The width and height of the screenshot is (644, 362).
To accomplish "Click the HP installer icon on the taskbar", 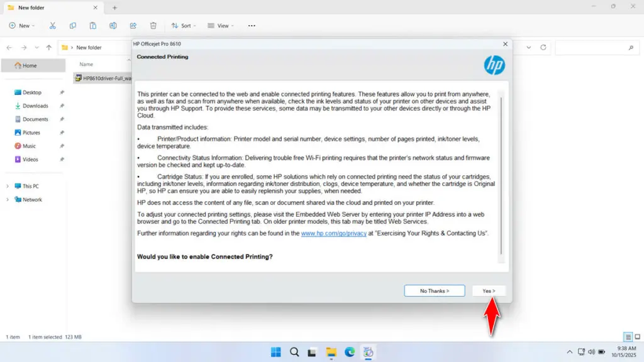I will (369, 352).
